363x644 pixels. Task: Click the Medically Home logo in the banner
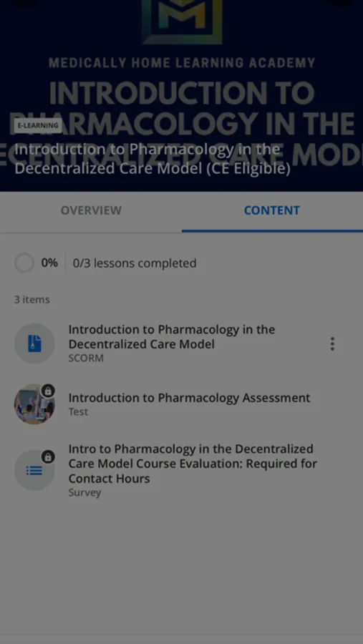tap(182, 21)
